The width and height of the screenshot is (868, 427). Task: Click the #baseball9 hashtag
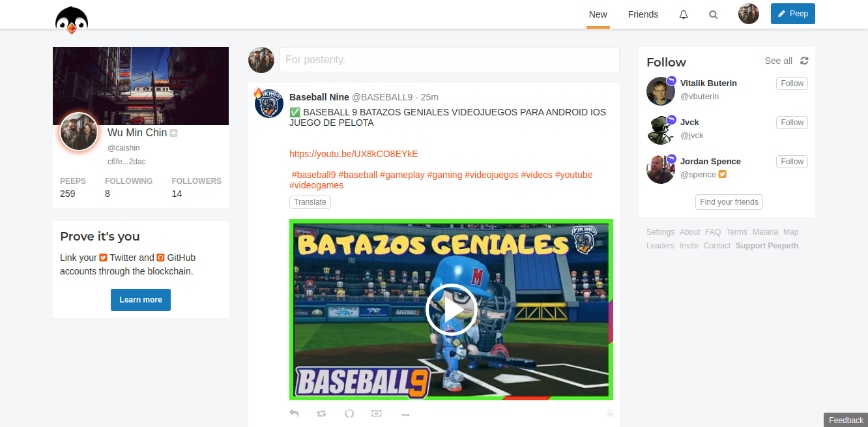click(x=313, y=175)
